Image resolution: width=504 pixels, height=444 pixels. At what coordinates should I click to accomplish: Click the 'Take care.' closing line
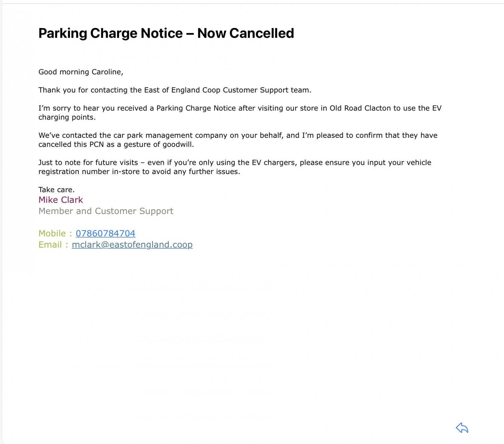point(56,189)
